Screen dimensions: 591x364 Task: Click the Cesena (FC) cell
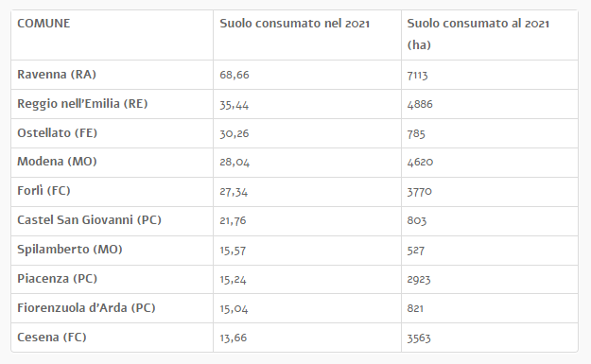click(52, 338)
